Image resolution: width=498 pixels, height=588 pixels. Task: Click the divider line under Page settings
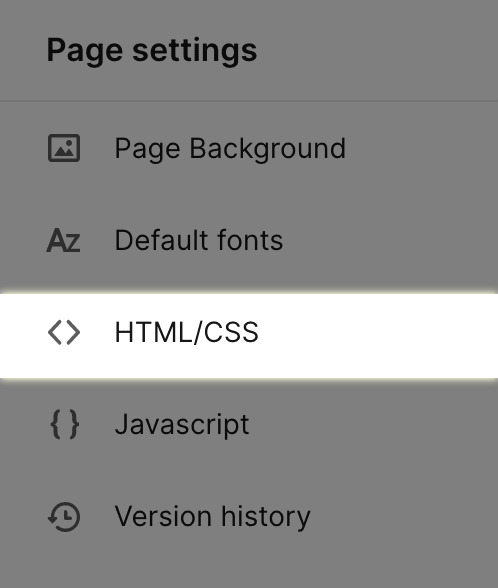coord(249,101)
